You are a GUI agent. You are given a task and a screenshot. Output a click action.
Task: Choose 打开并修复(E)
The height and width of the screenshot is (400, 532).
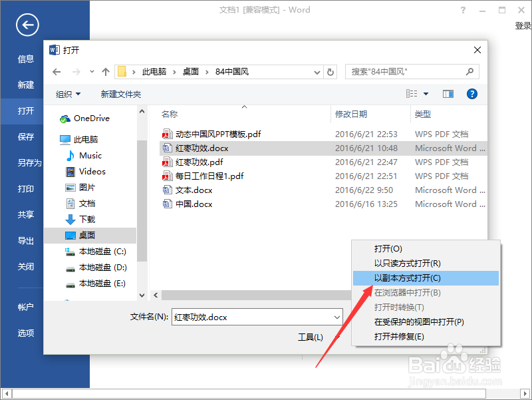[426, 337]
